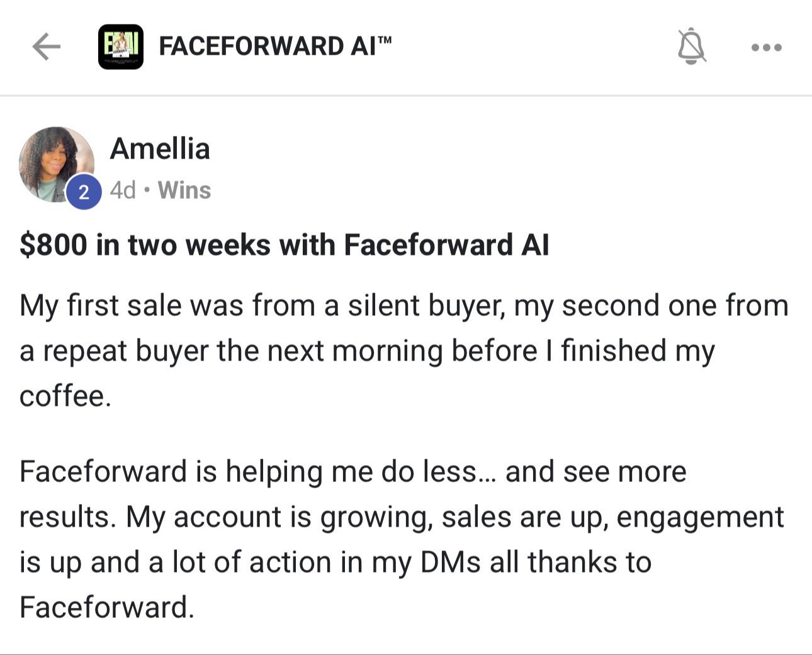Click the "Faceforward is helping me" line
812x655 pixels.
[x=352, y=472]
